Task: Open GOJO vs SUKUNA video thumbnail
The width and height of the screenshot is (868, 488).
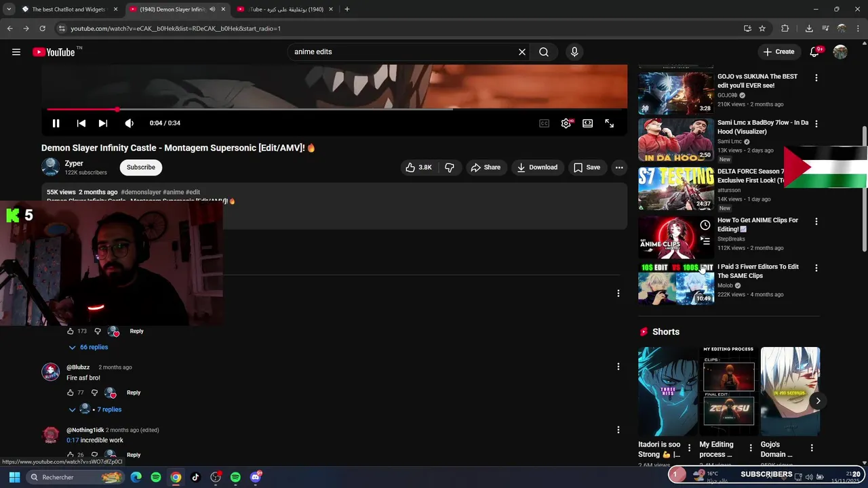Action: (676, 92)
